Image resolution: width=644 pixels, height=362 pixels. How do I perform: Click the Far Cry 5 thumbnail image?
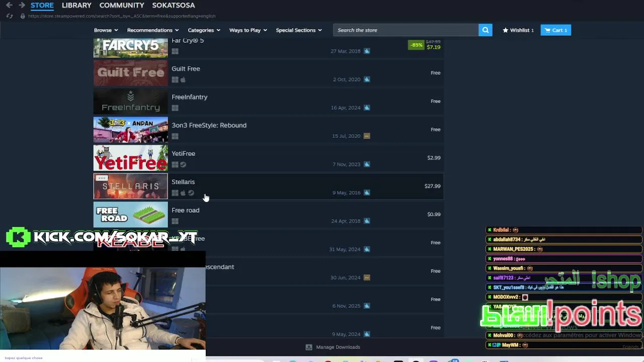[x=130, y=48]
